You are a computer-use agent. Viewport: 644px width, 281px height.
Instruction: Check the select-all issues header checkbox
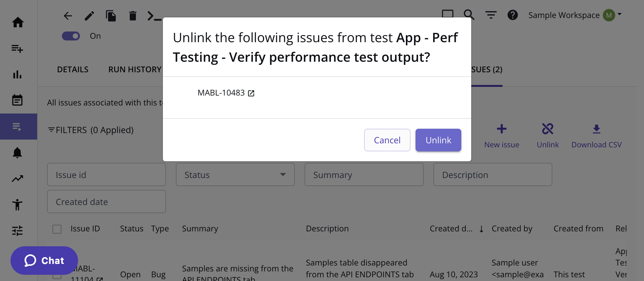pos(57,229)
